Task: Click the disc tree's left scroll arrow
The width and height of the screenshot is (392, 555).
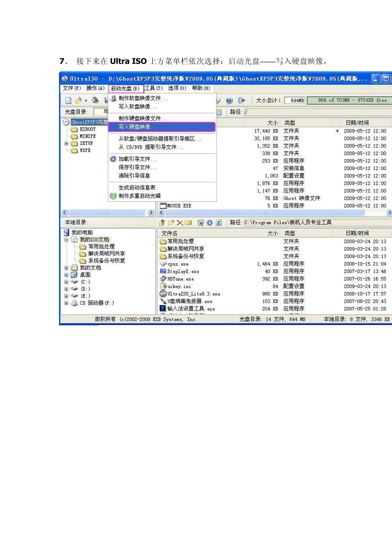Action: point(64,213)
